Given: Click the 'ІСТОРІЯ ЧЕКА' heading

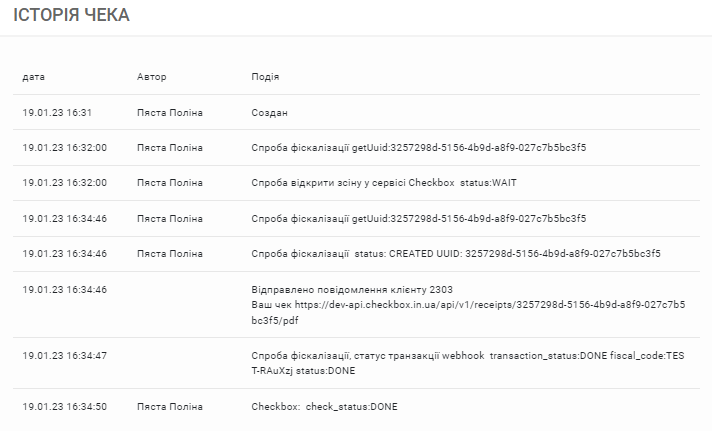Looking at the screenshot, I should coord(71,15).
